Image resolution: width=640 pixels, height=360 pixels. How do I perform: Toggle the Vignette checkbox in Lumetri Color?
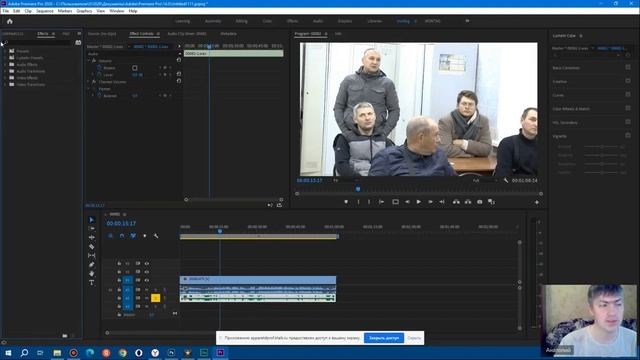click(x=628, y=136)
